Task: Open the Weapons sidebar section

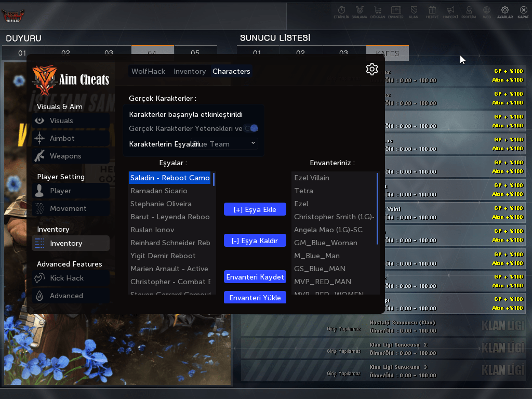Action: pos(71,156)
